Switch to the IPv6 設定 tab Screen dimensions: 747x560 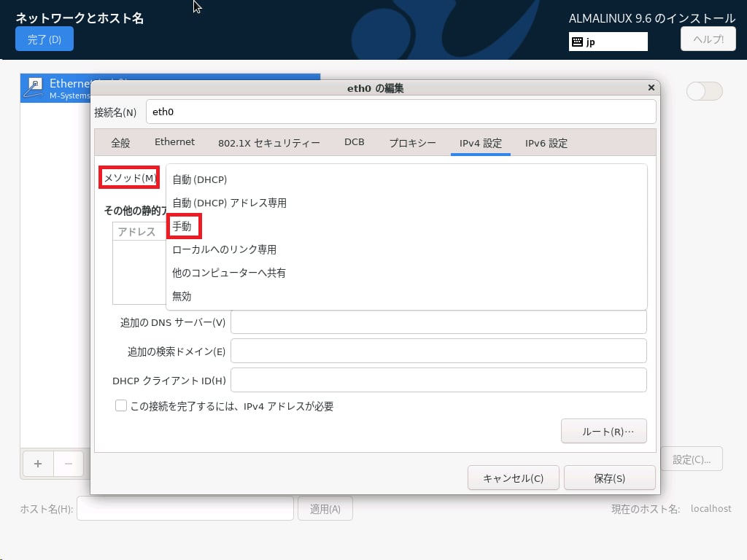(546, 143)
